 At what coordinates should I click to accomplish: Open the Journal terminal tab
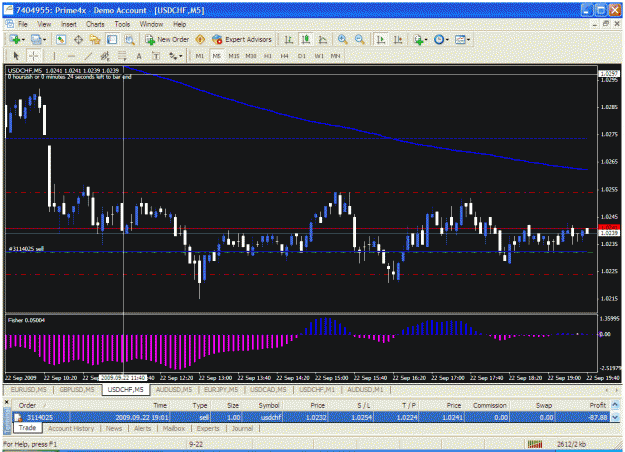242,428
